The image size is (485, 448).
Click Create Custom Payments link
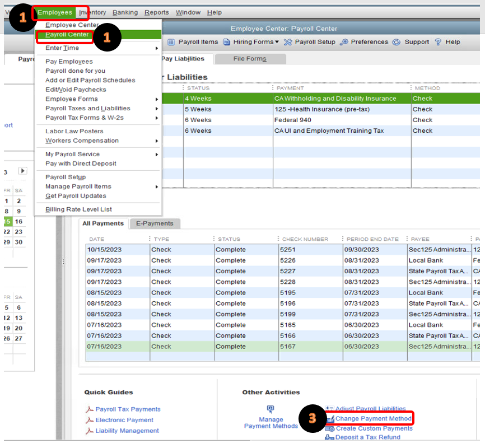[374, 428]
